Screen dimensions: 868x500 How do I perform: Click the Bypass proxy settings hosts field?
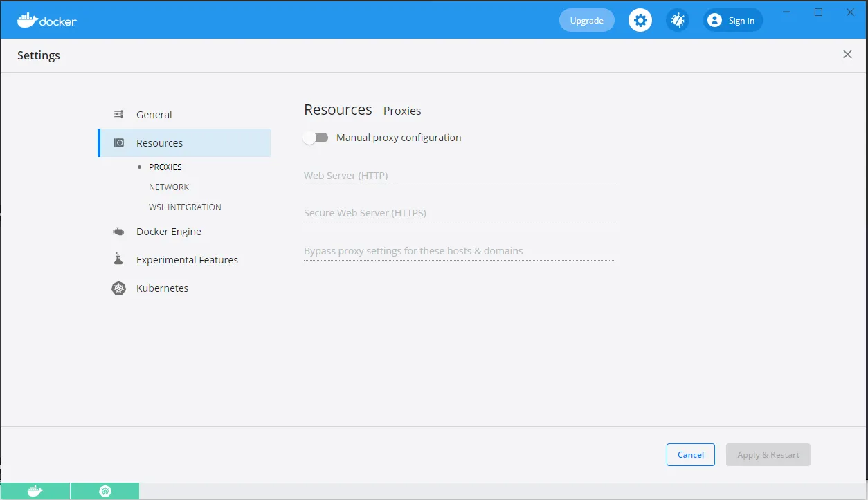(460, 251)
